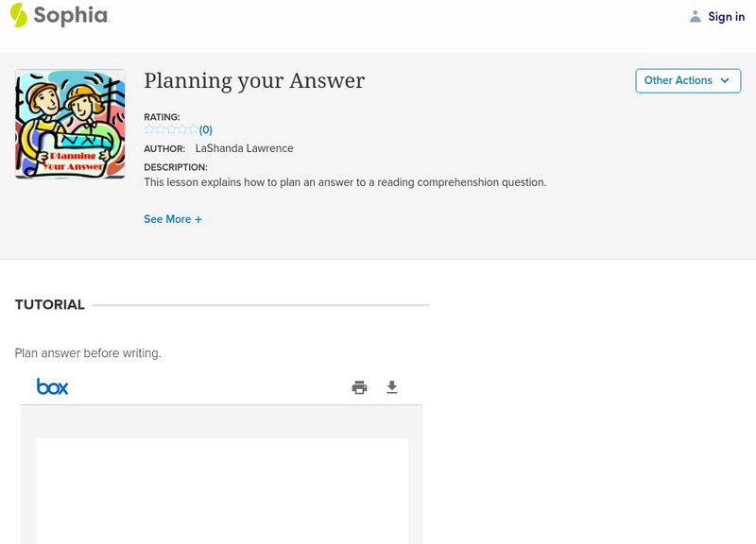Image resolution: width=756 pixels, height=544 pixels.
Task: Give the lesson a three-star rating
Action: tap(171, 129)
